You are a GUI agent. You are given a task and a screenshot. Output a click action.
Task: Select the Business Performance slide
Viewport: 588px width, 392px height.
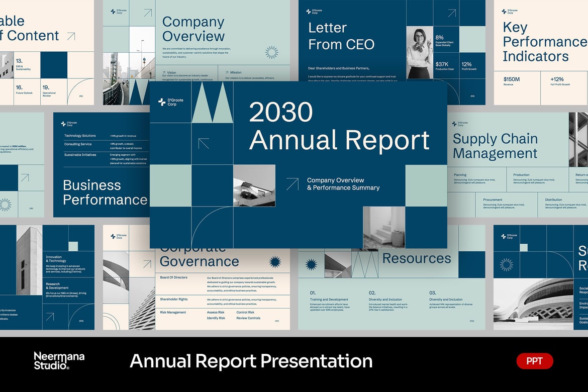pyautogui.click(x=101, y=165)
